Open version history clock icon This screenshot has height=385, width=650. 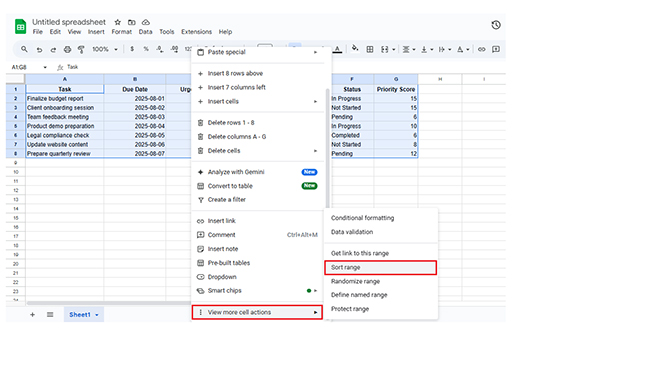tap(496, 25)
